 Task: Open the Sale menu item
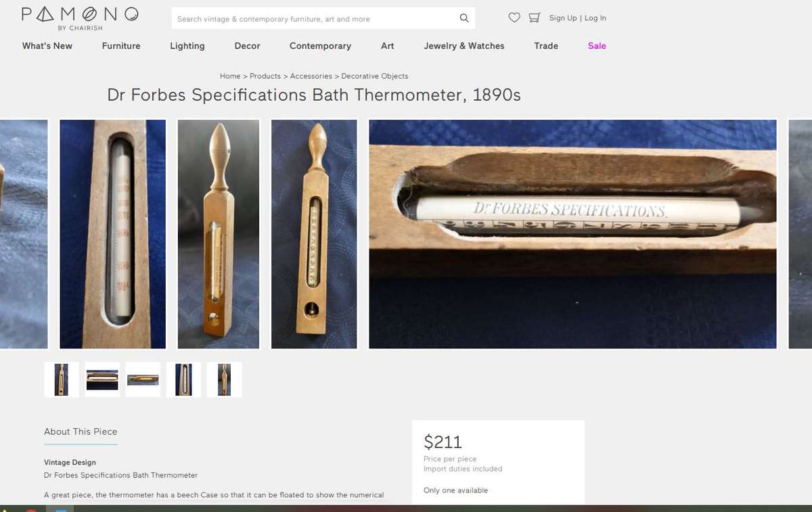pos(597,46)
